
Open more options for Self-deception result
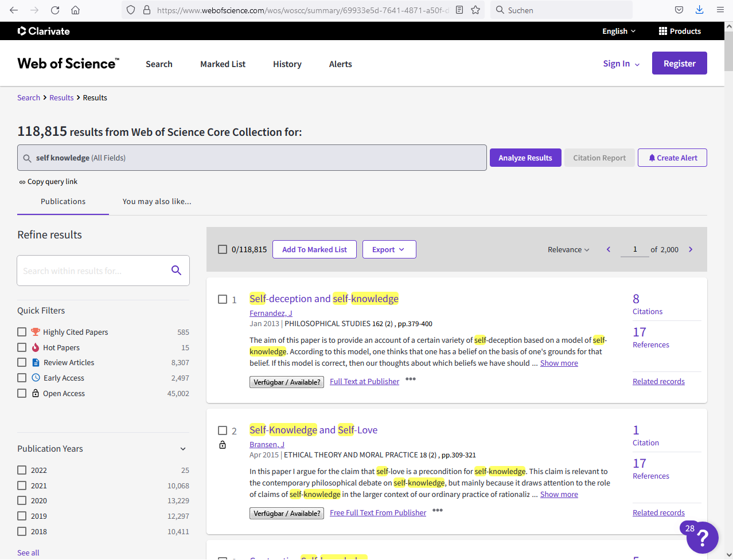(x=411, y=379)
